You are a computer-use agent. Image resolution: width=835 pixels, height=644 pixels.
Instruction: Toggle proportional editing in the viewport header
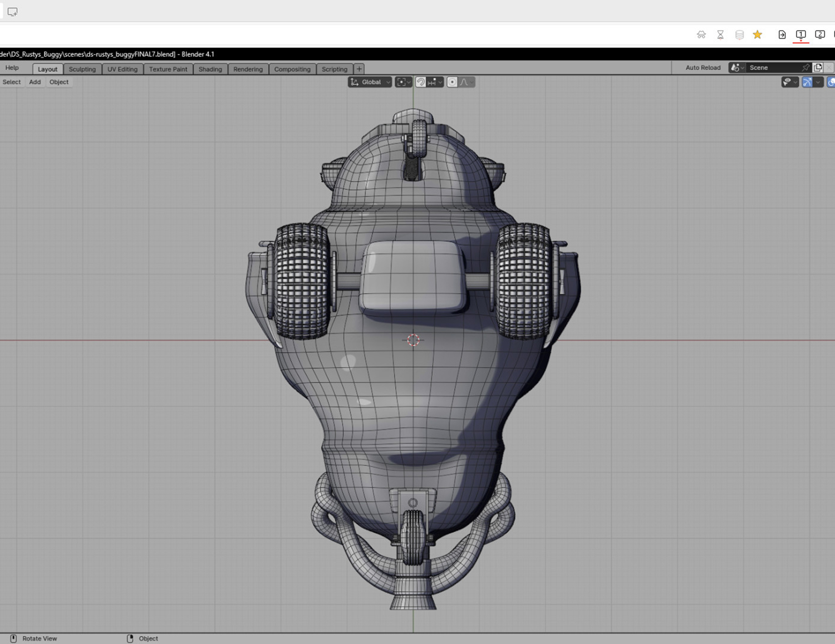coord(452,82)
